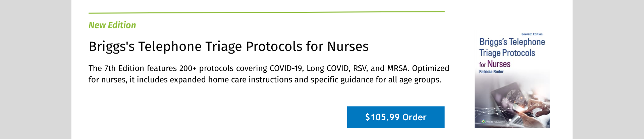
Task: Select the green New Edition label
Action: pyautogui.click(x=112, y=25)
